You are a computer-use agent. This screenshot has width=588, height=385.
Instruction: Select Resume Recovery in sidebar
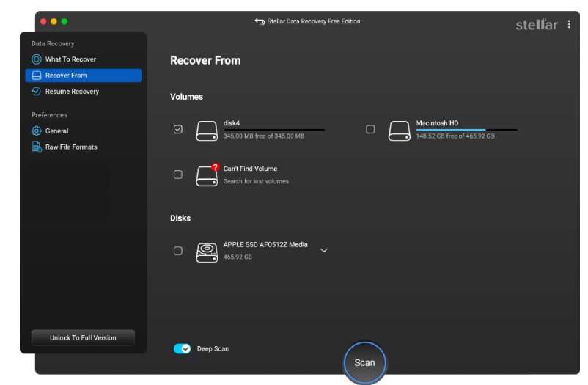coord(72,92)
